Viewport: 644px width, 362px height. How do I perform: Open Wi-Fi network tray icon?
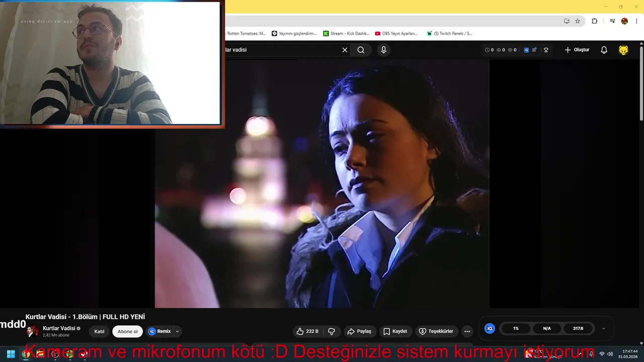click(x=602, y=354)
